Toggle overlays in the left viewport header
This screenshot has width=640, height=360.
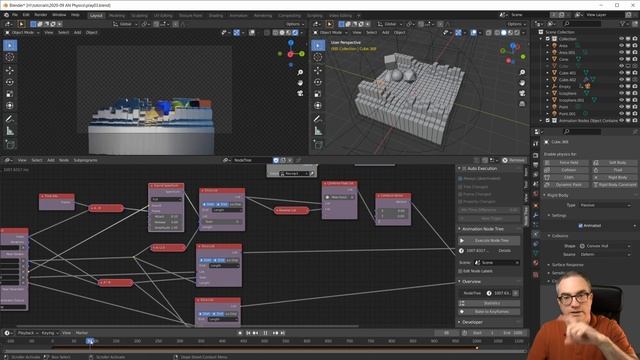click(252, 33)
